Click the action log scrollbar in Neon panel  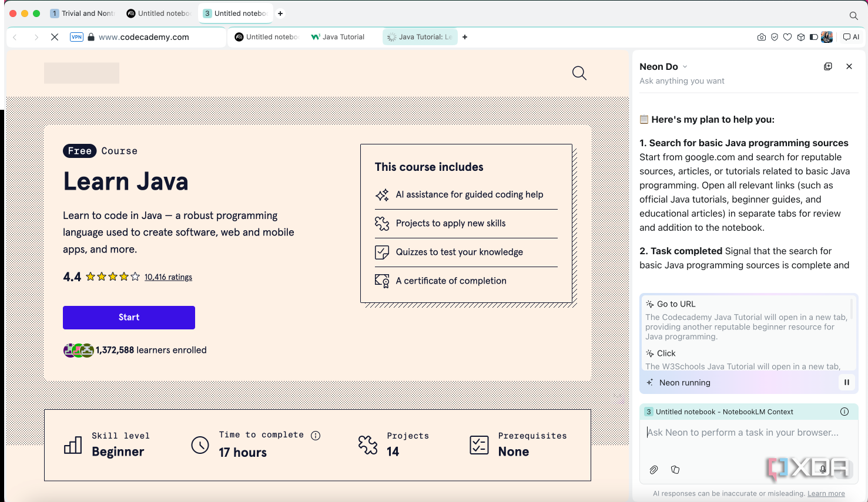click(x=852, y=309)
